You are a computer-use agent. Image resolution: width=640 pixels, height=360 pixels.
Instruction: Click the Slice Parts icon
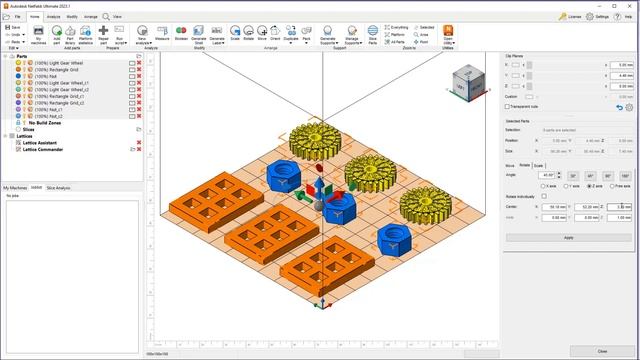pyautogui.click(x=373, y=31)
